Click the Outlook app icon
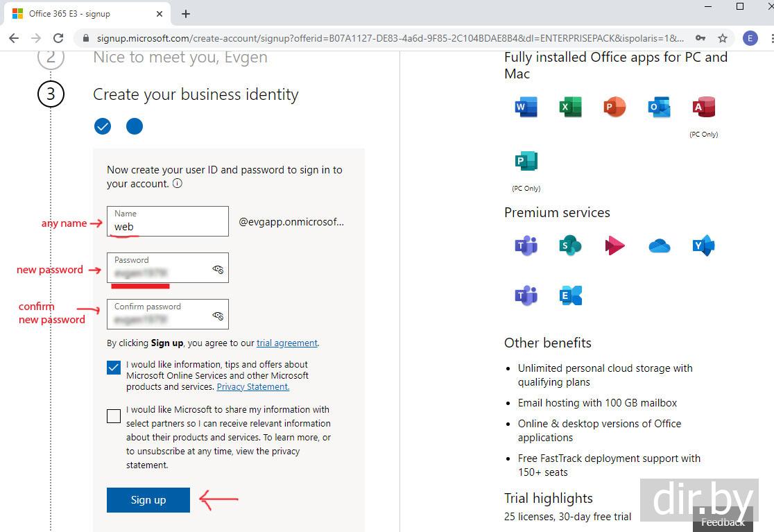 click(659, 107)
